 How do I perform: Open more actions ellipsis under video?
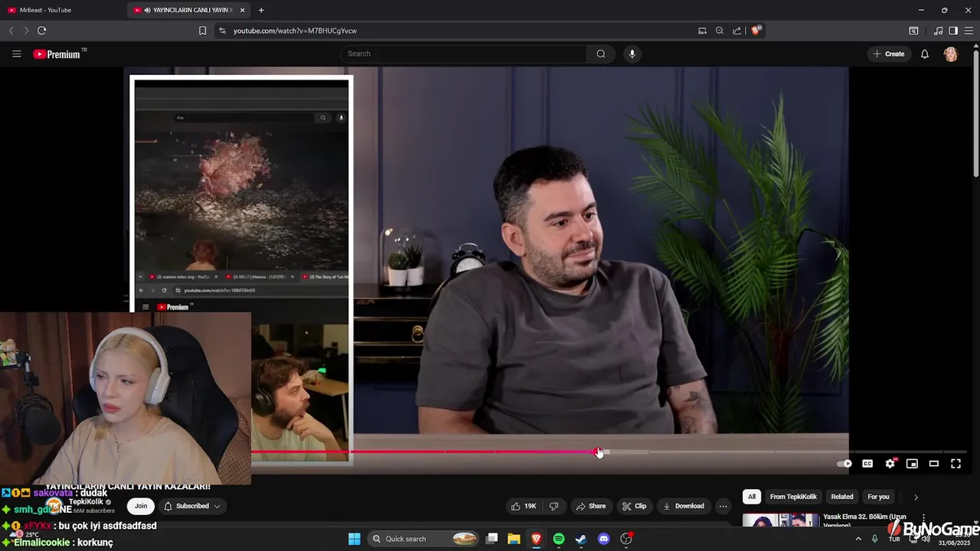pyautogui.click(x=723, y=506)
